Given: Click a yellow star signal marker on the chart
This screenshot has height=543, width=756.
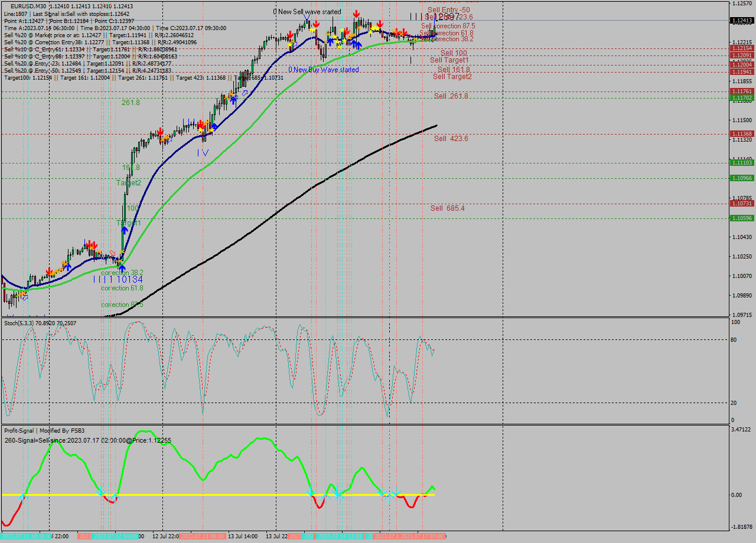Looking at the screenshot, I should 375,28.
